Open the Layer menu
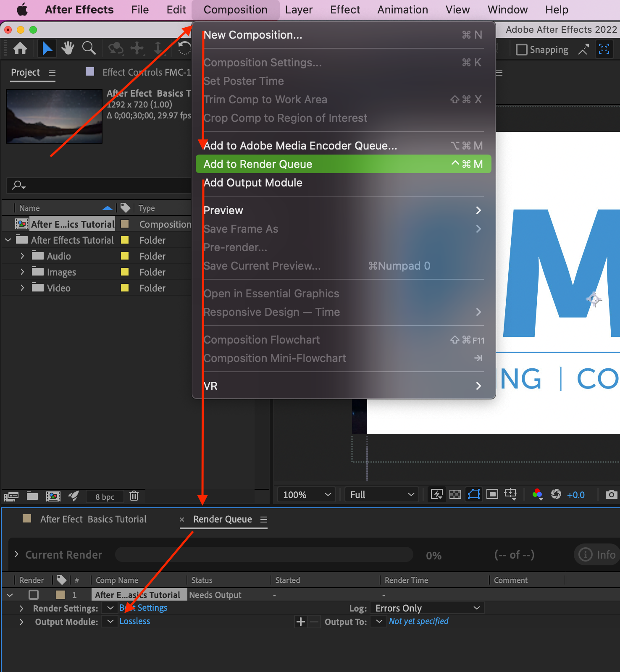 tap(299, 10)
